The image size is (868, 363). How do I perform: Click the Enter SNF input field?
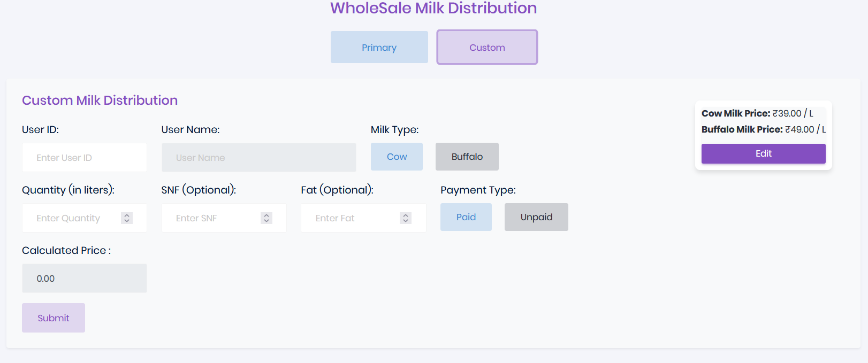[214, 218]
